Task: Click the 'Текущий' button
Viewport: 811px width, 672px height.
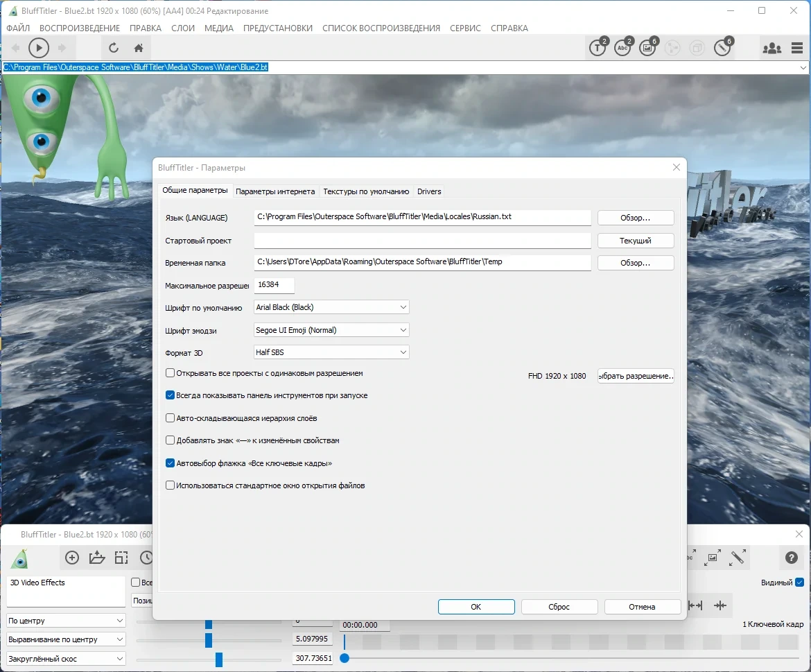Action: 636,241
